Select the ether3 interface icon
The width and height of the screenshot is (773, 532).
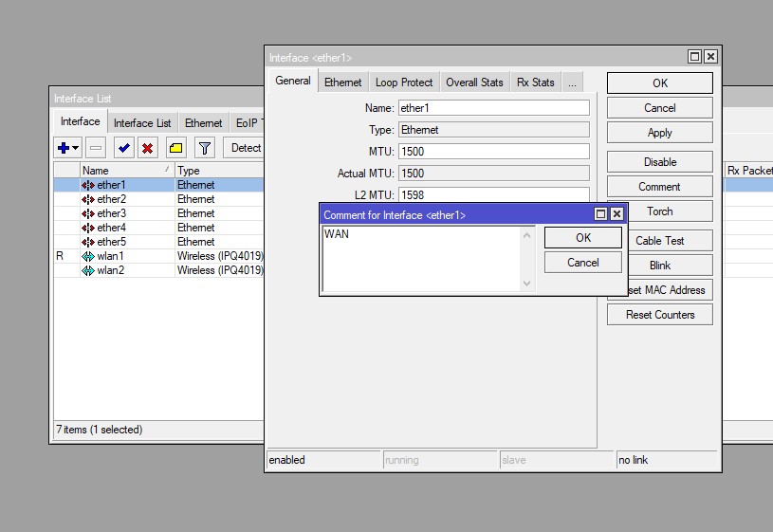coord(88,214)
